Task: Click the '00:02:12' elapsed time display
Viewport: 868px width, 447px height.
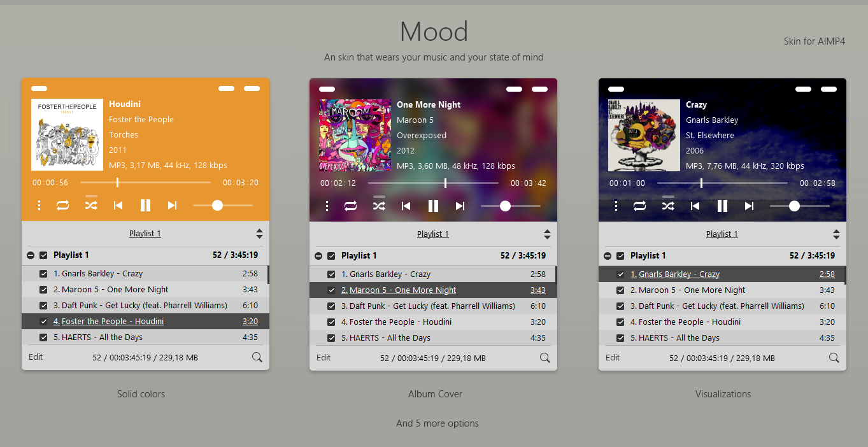Action: click(338, 183)
